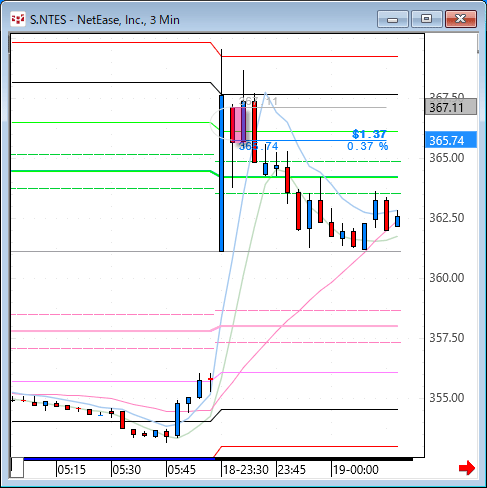Select the highlighted pink candle bar
The width and height of the screenshot is (487, 488).
coord(237,124)
